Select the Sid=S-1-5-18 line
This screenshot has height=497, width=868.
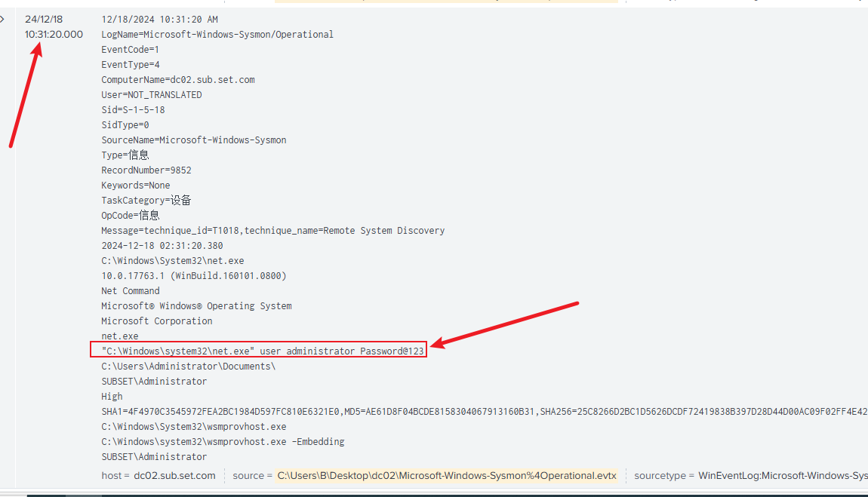point(133,109)
